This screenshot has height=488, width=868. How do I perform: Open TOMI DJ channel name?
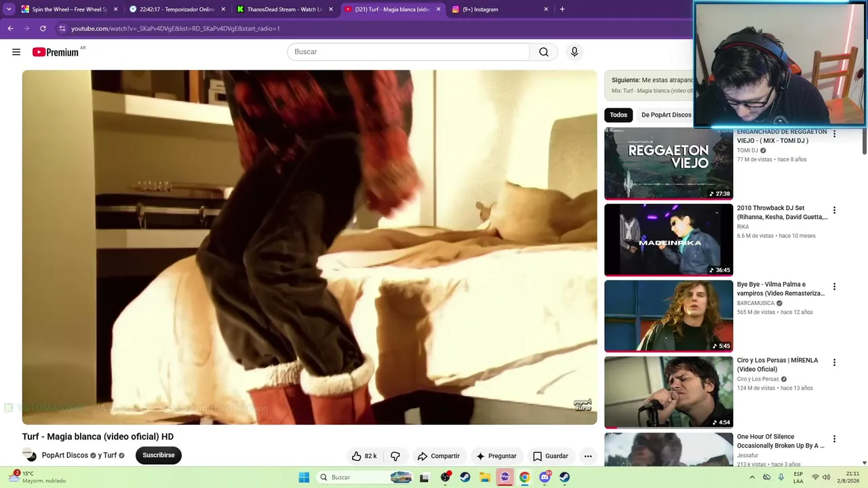(747, 150)
